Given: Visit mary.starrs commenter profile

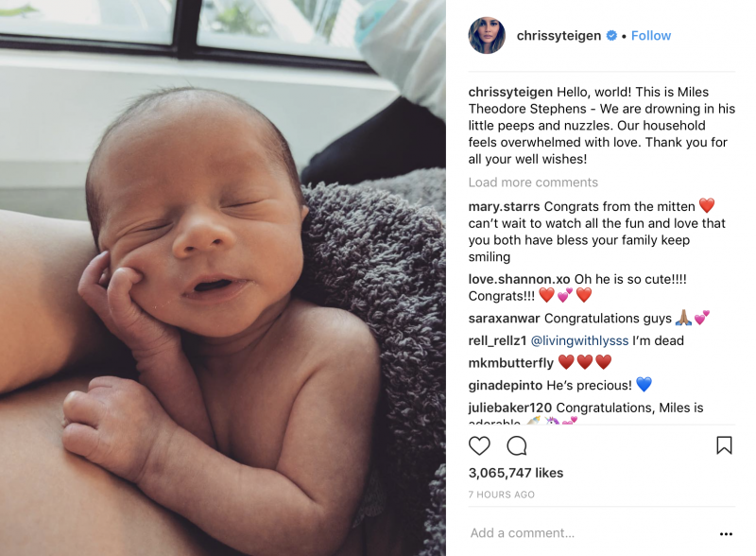Looking at the screenshot, I should click(x=504, y=206).
